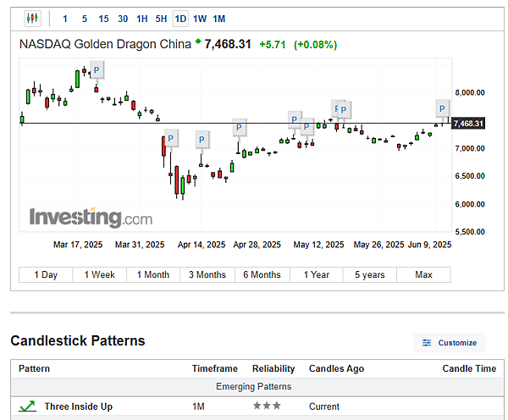508x420 pixels.
Task: Click the pattern marker above the March 17 candles
Action: tap(97, 70)
